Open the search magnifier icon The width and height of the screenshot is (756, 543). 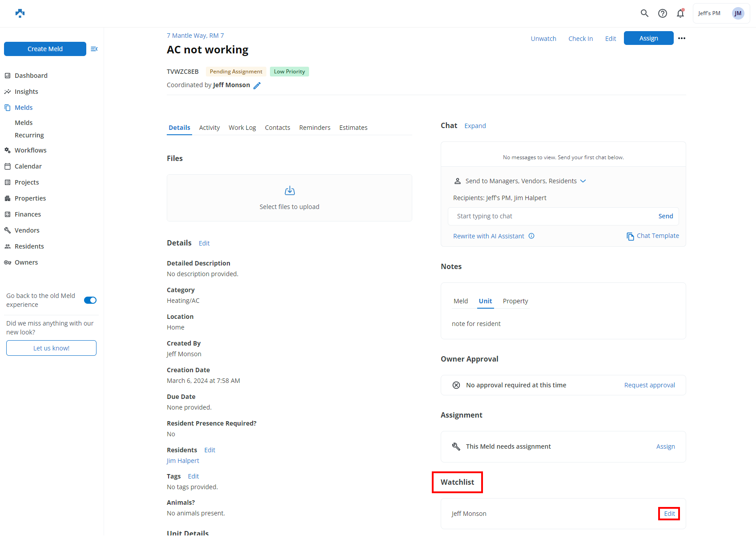click(644, 13)
